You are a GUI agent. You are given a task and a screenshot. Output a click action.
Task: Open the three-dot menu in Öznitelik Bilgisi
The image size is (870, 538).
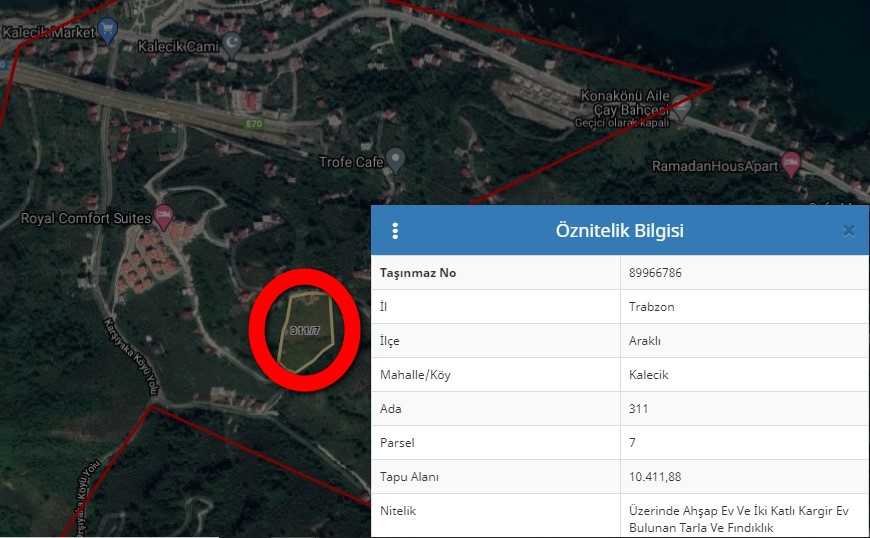395,231
